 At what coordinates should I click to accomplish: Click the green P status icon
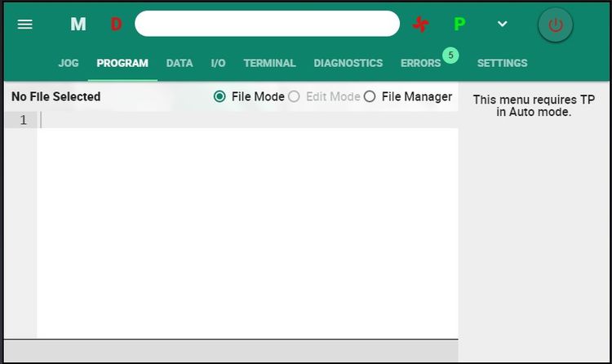click(x=459, y=24)
